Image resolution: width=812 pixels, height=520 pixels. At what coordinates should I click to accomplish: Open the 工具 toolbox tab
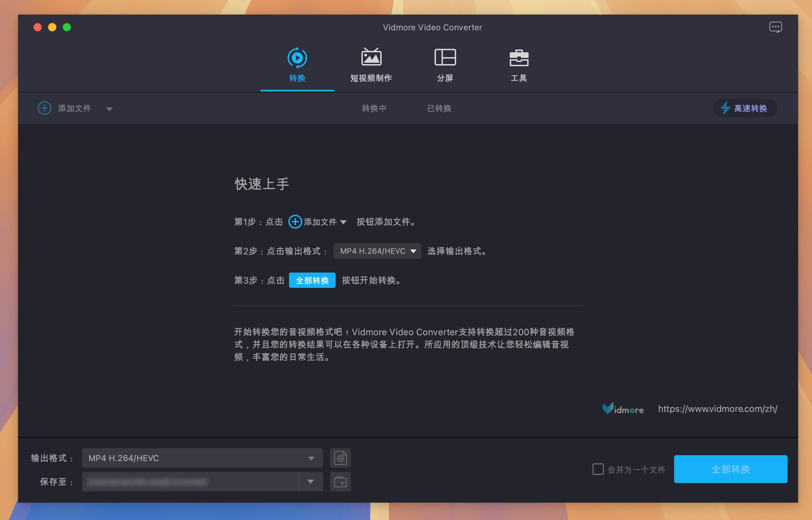(x=519, y=66)
